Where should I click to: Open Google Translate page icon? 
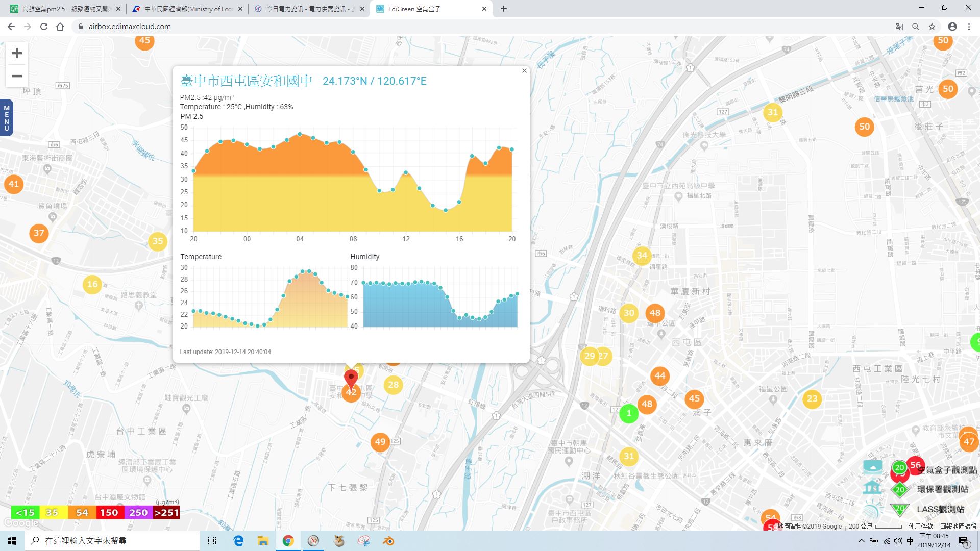(899, 27)
